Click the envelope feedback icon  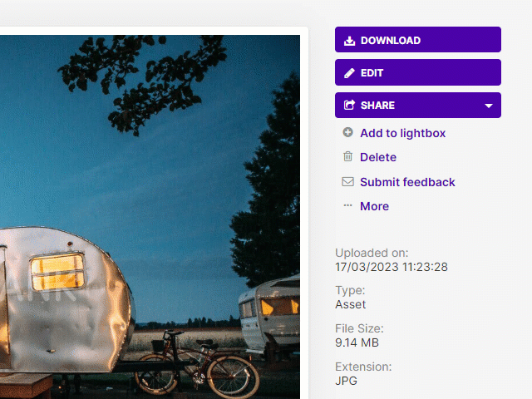point(347,181)
